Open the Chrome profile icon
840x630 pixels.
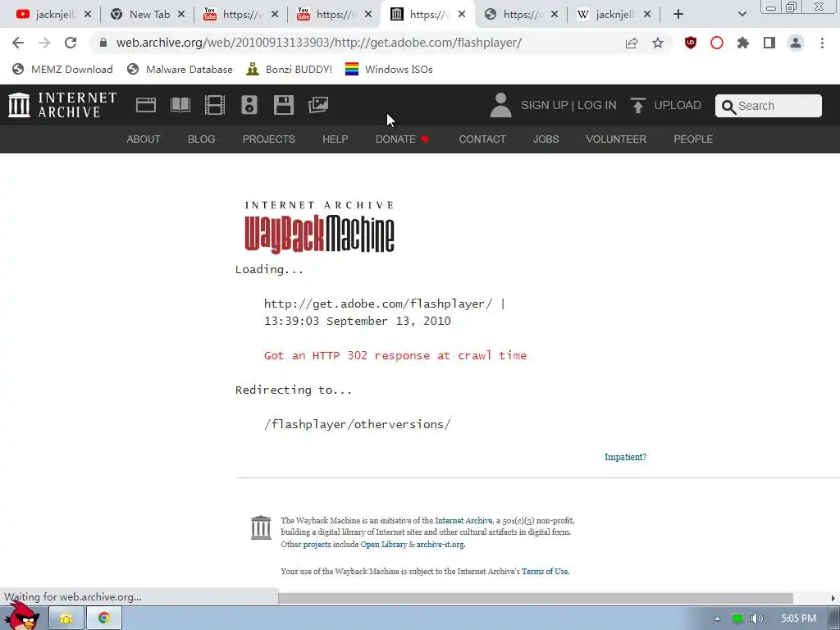coord(796,43)
